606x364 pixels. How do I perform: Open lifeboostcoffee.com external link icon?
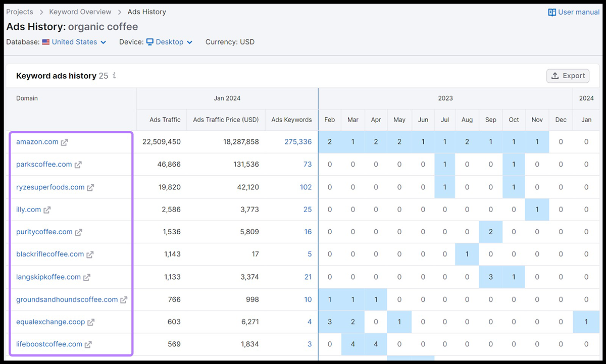pyautogui.click(x=88, y=344)
